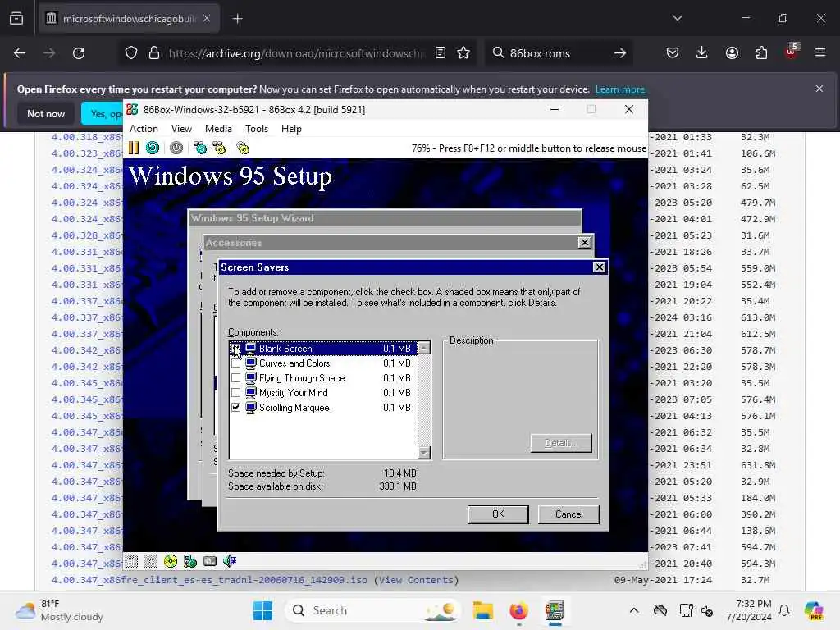This screenshot has width=840, height=630.
Task: Focus the 86box roms search field
Action: point(557,53)
